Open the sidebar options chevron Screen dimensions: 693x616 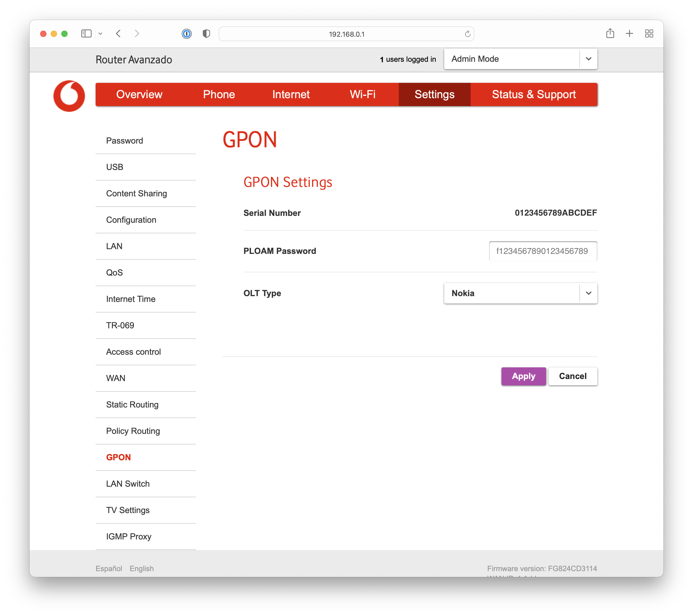100,34
